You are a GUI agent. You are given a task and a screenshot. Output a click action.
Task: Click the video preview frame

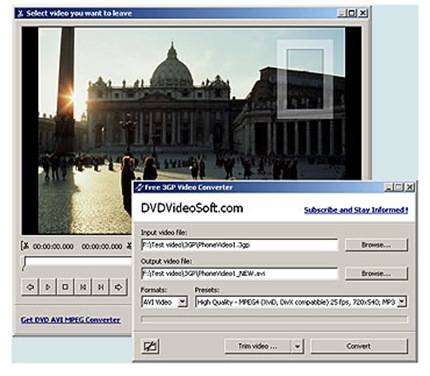click(x=191, y=130)
